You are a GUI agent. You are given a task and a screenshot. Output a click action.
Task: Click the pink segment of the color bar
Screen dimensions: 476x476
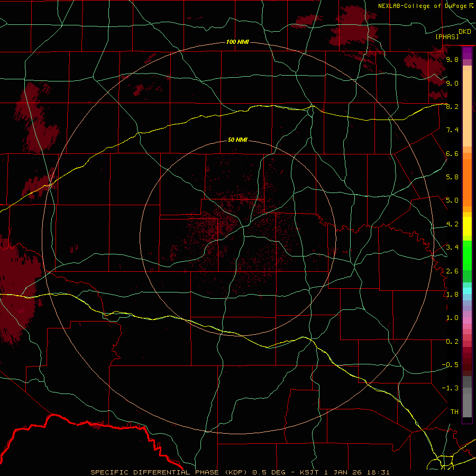tap(467, 321)
